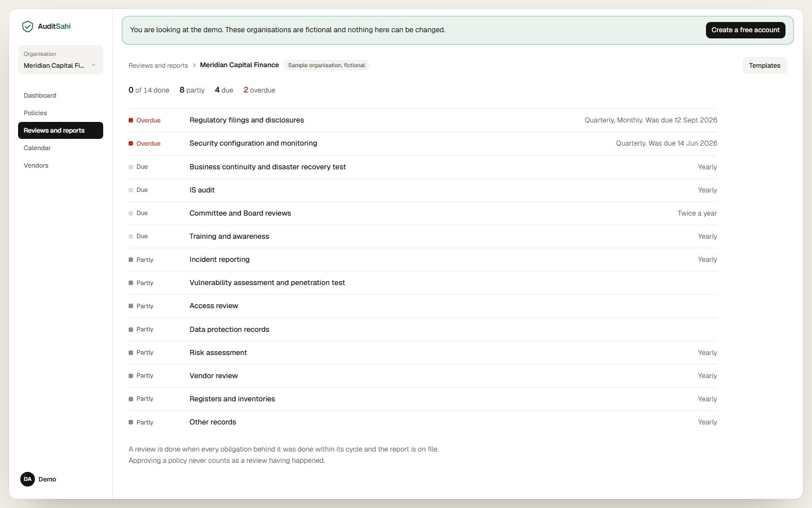Click the '8 partly' count
The height and width of the screenshot is (508, 812).
click(x=192, y=90)
